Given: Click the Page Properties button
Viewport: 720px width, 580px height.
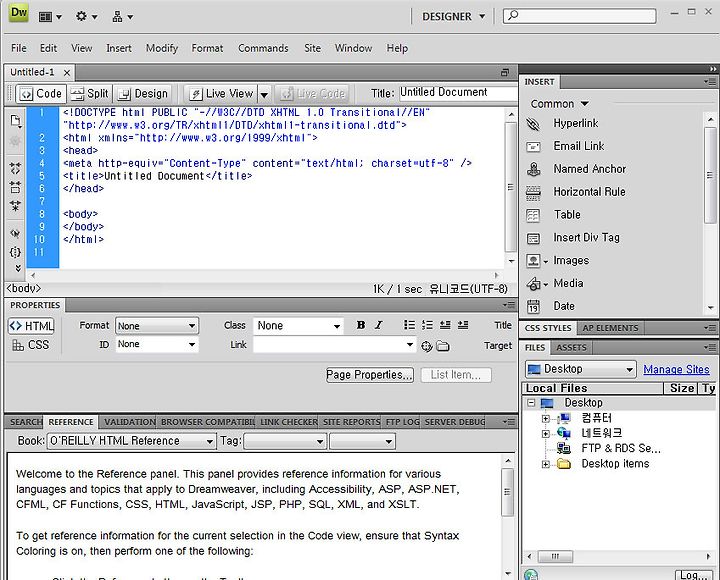Looking at the screenshot, I should 370,375.
